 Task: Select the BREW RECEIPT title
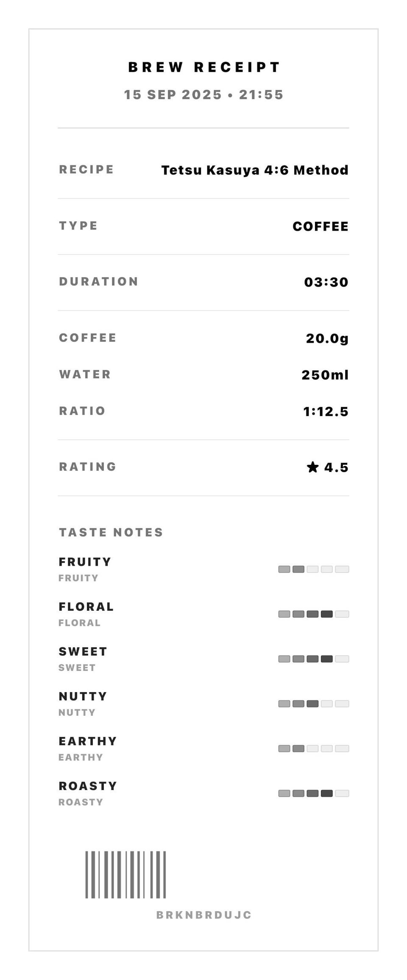tap(204, 67)
